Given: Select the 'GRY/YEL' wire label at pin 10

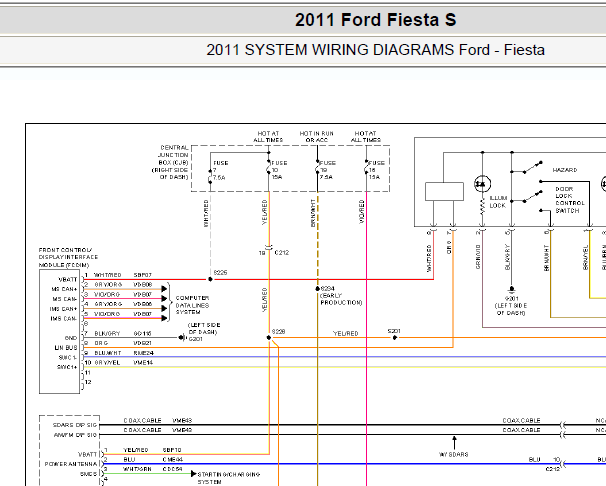Looking at the screenshot, I should pos(107,363).
